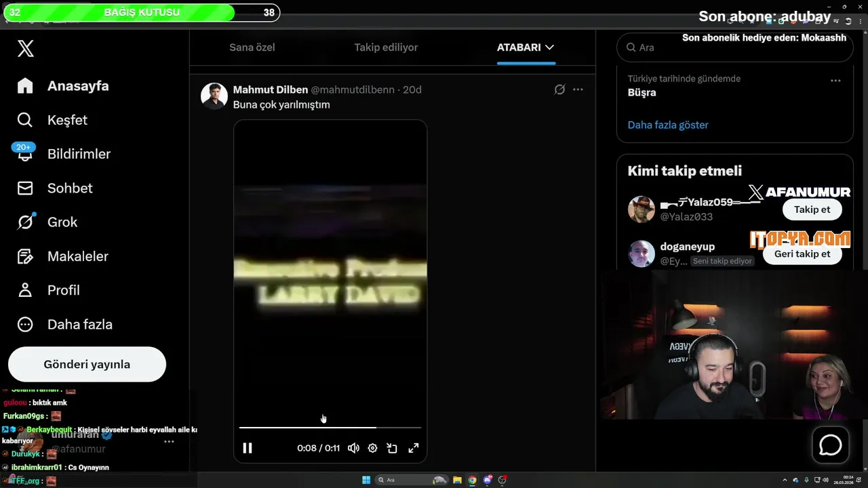Click the search field labeled Ara
This screenshot has width=868, height=488.
[x=734, y=47]
